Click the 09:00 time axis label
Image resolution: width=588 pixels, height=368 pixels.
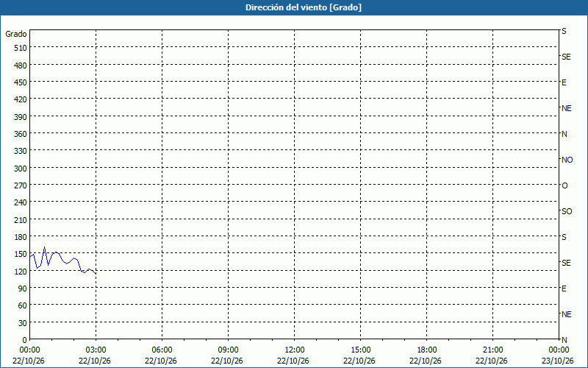(x=228, y=350)
